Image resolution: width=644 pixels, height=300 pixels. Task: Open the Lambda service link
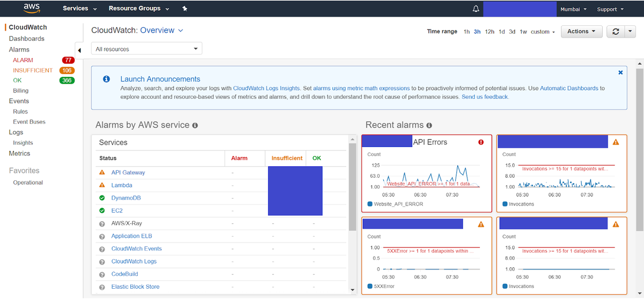click(122, 185)
